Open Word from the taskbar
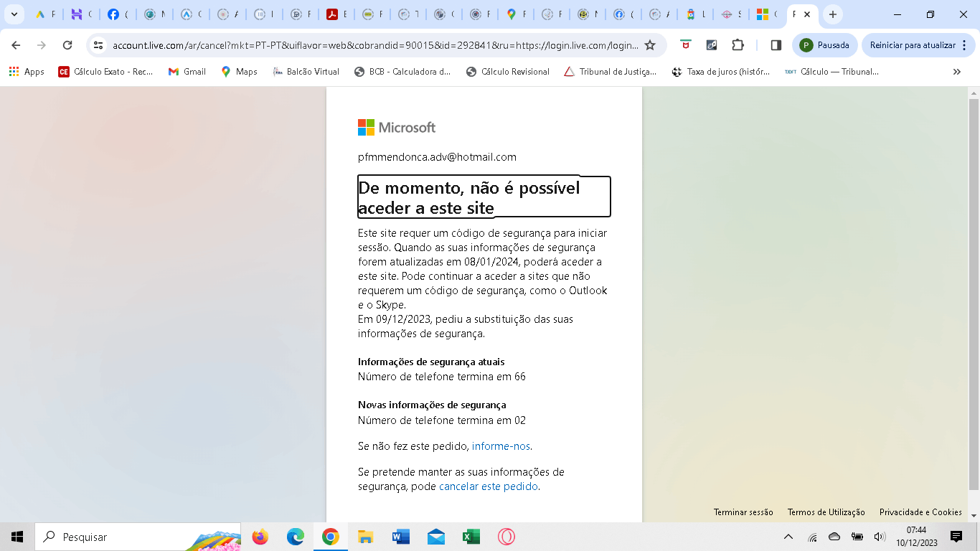Viewport: 980px width, 551px height. point(401,537)
